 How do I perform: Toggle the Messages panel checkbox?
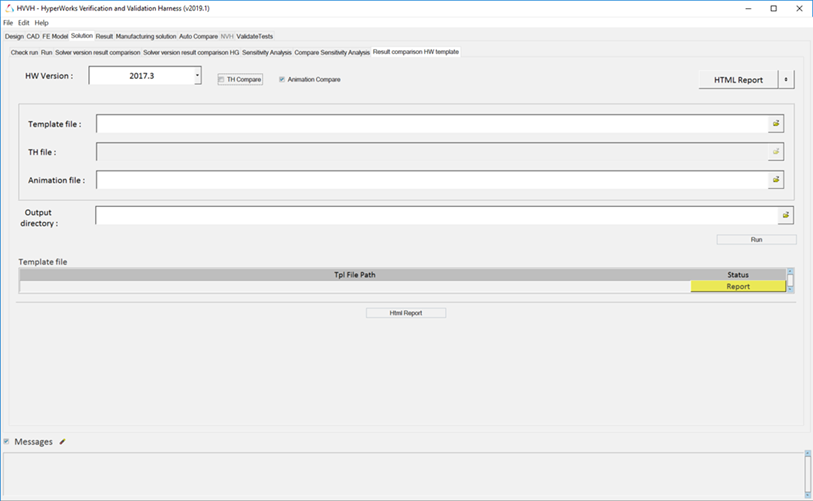coord(6,442)
